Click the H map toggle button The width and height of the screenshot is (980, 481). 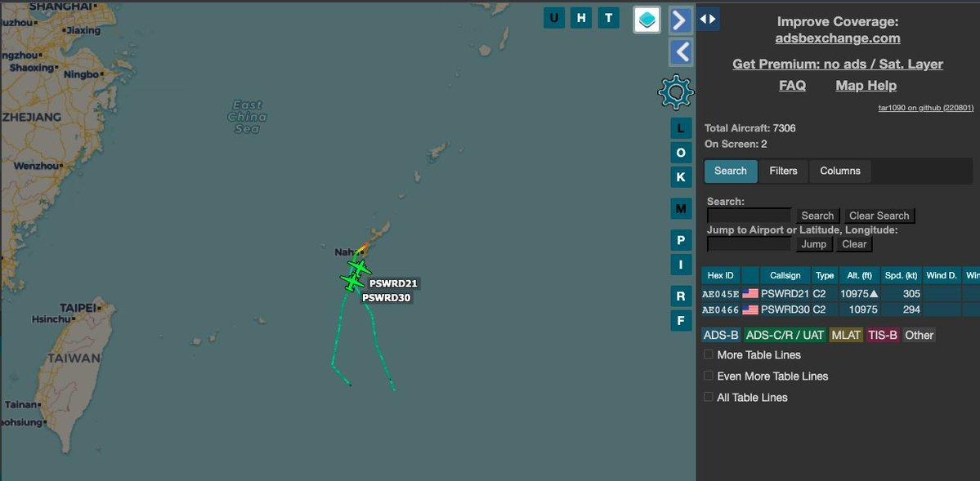click(581, 18)
